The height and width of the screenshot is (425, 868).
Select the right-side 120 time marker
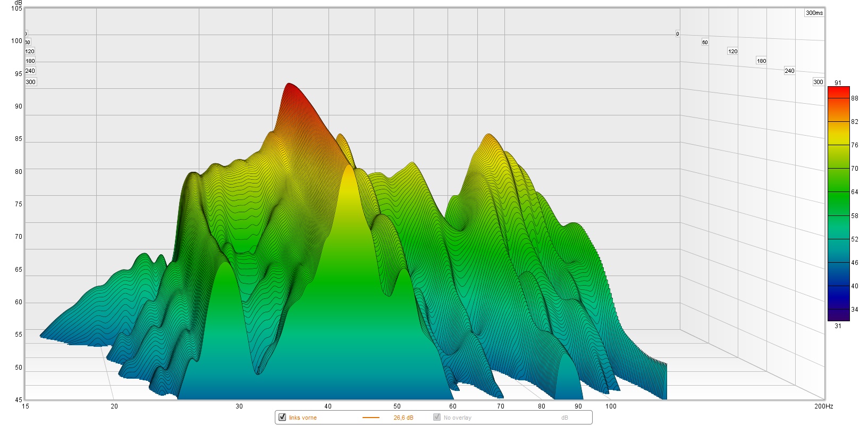coord(732,52)
